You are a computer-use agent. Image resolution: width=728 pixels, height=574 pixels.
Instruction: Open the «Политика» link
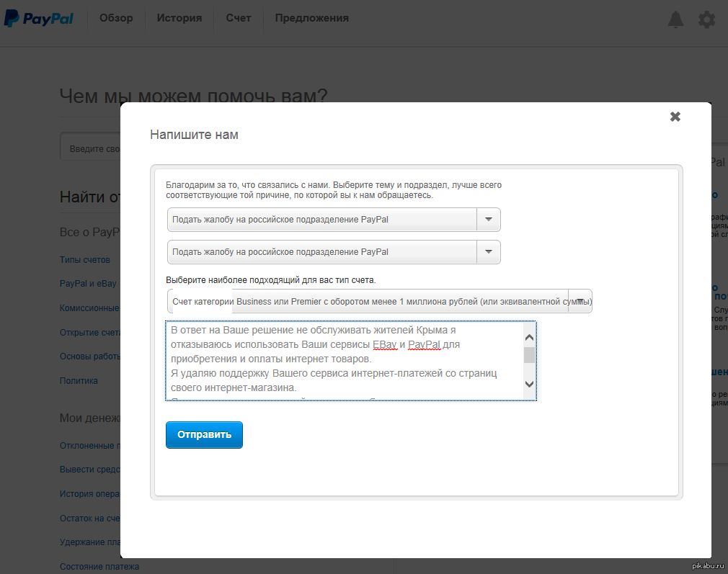coord(79,380)
